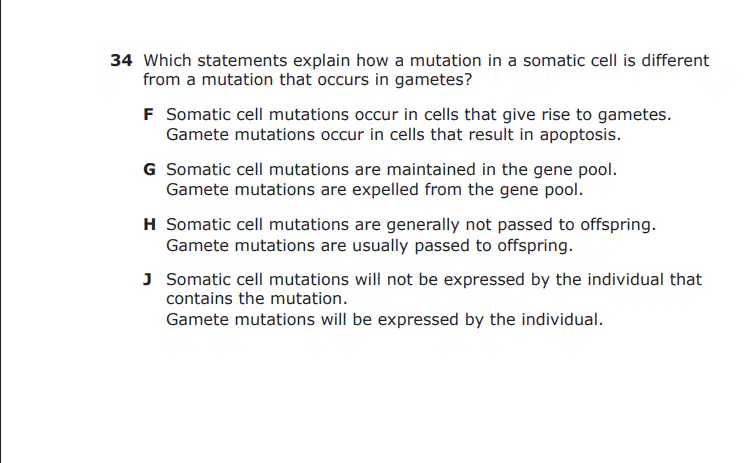
Task: Click 'expelled from the gene pool' line
Action: pyautogui.click(x=375, y=190)
